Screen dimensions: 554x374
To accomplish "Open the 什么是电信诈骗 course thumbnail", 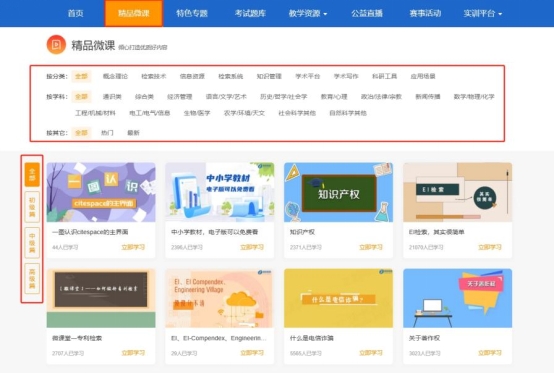I will click(x=338, y=298).
